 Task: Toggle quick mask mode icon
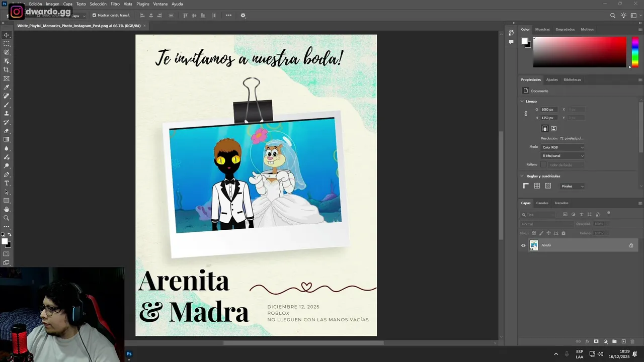tap(7, 254)
